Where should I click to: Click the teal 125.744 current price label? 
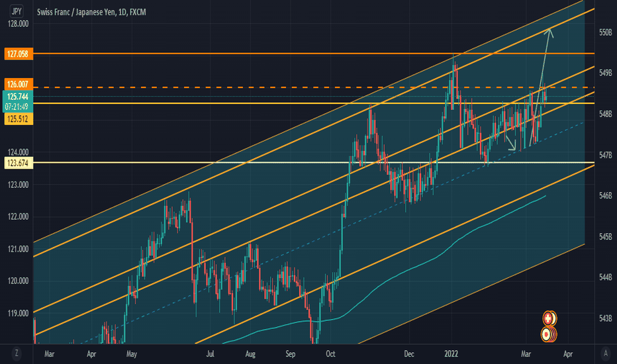(x=18, y=97)
